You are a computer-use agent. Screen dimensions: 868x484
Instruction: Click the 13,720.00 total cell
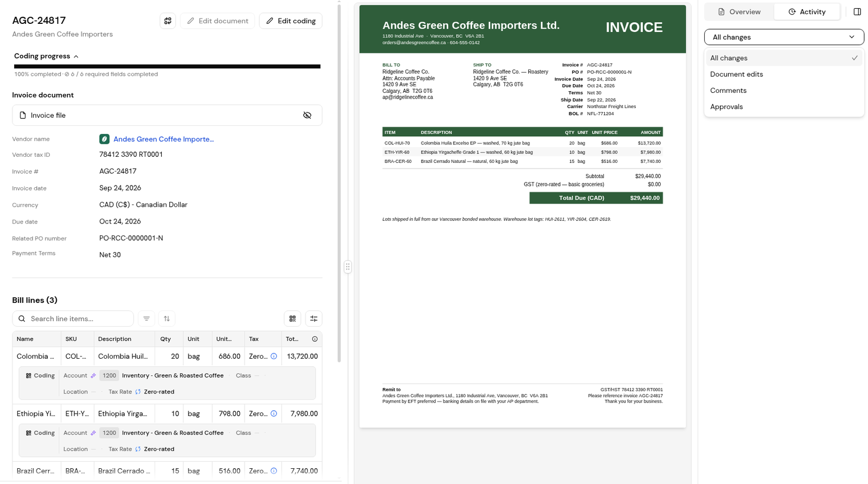click(302, 356)
